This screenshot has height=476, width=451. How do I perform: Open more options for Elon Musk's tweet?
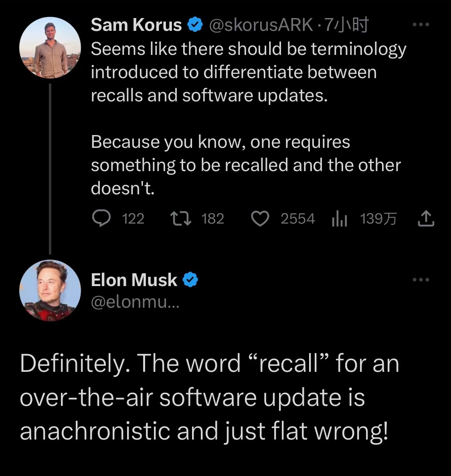421,280
